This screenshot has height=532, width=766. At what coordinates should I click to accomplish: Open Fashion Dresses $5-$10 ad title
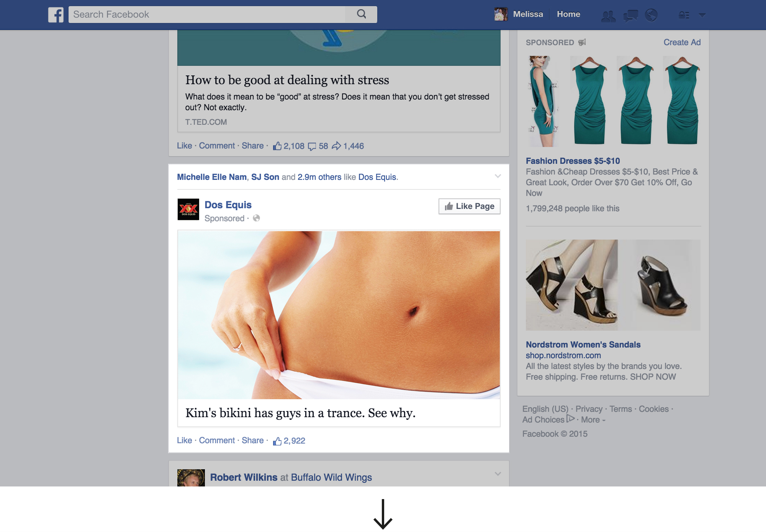pos(573,161)
